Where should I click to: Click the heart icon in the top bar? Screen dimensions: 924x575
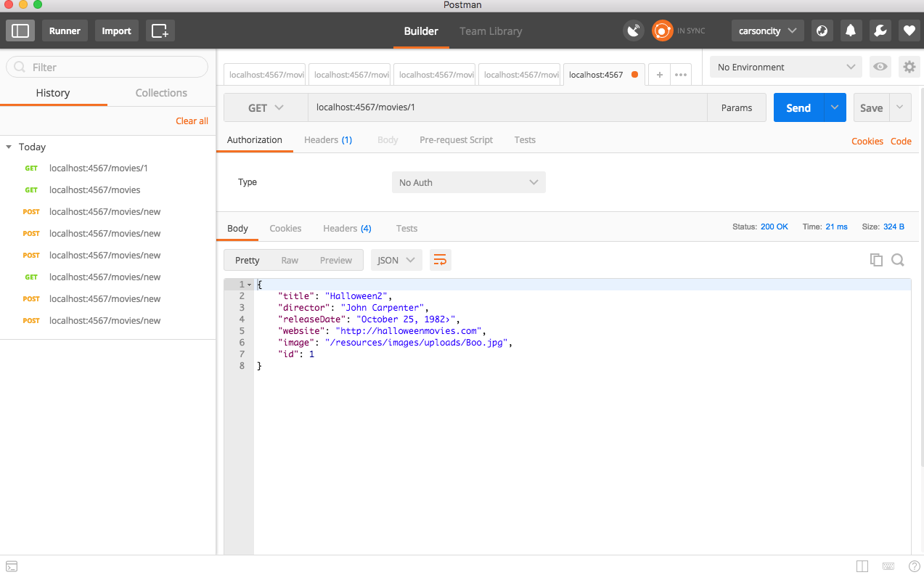point(908,30)
